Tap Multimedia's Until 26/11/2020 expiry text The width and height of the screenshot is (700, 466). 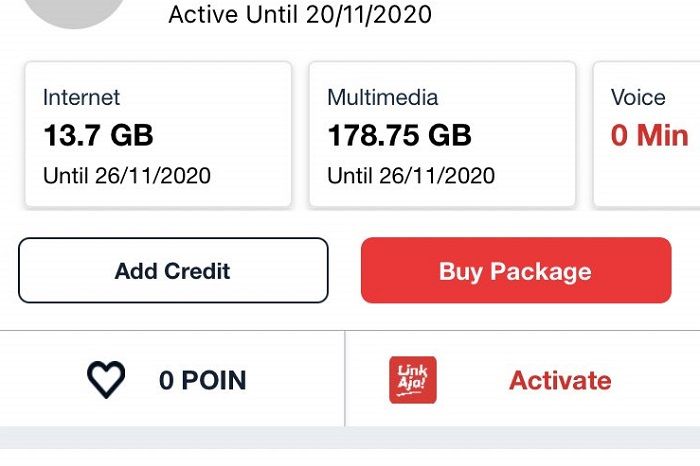[x=411, y=175]
